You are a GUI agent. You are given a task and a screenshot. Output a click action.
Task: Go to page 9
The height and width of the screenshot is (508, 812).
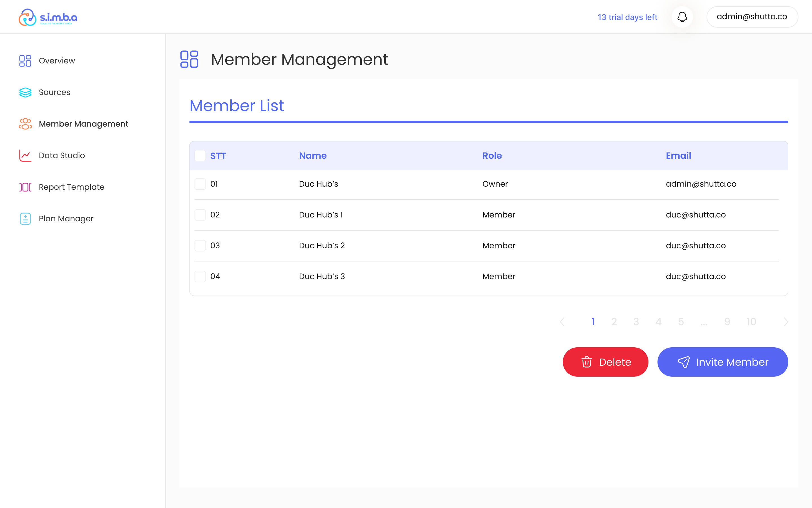(727, 322)
